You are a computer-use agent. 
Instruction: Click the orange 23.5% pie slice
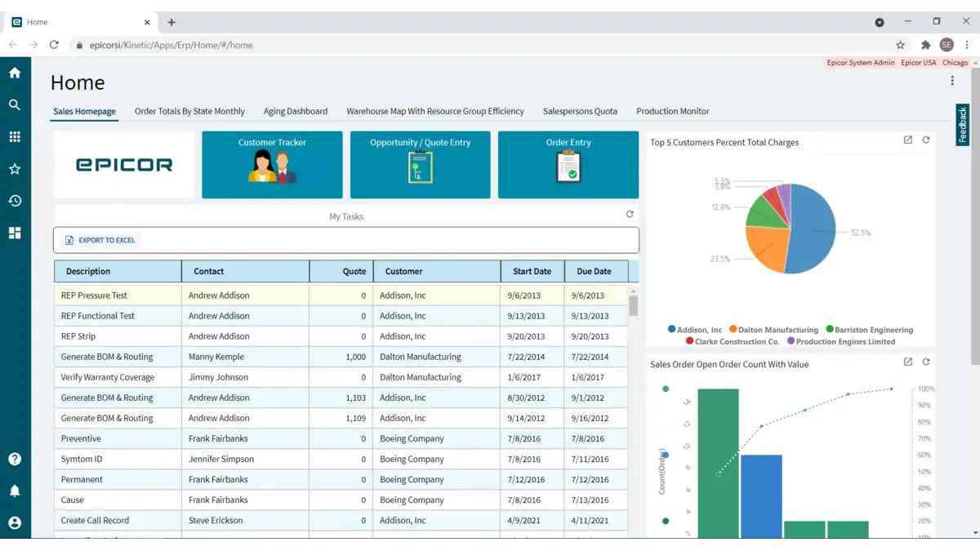coord(766,247)
